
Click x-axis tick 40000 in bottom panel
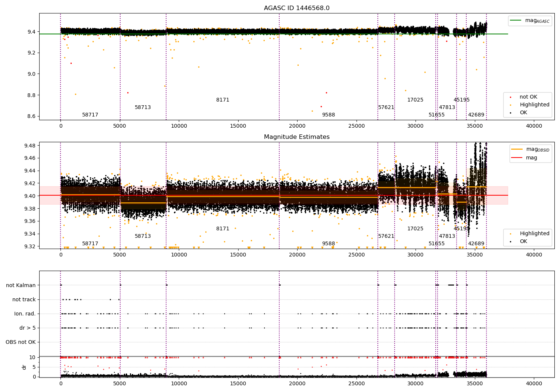pyautogui.click(x=534, y=383)
